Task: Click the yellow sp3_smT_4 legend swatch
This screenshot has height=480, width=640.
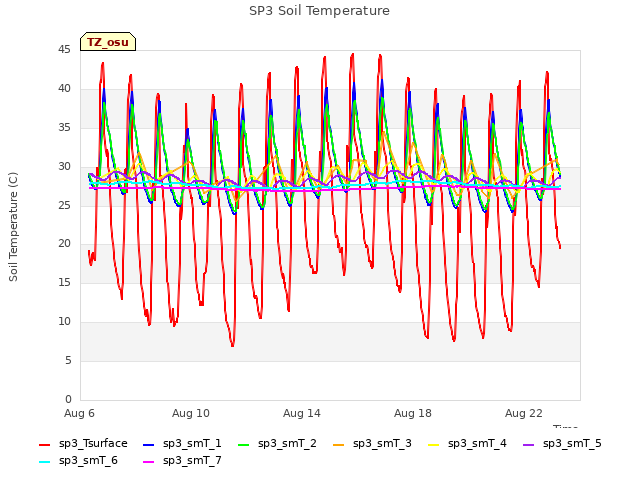Action: tap(433, 444)
